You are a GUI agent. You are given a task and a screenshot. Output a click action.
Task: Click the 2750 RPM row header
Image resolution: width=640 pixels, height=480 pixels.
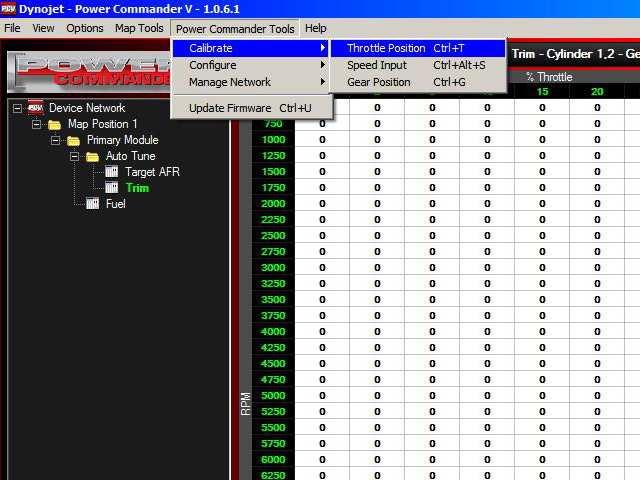273,251
